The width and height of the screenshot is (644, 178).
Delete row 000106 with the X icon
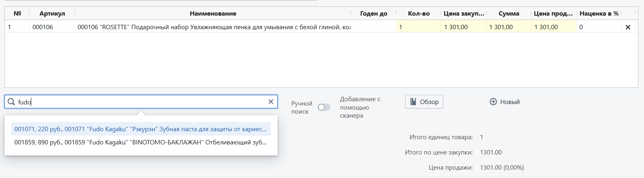[x=628, y=27]
